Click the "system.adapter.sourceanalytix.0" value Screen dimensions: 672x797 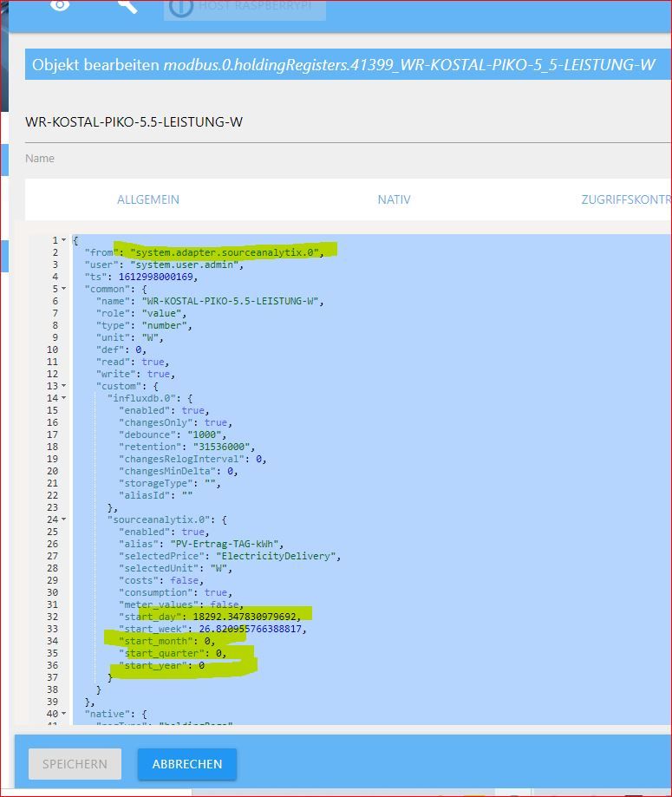click(x=226, y=252)
